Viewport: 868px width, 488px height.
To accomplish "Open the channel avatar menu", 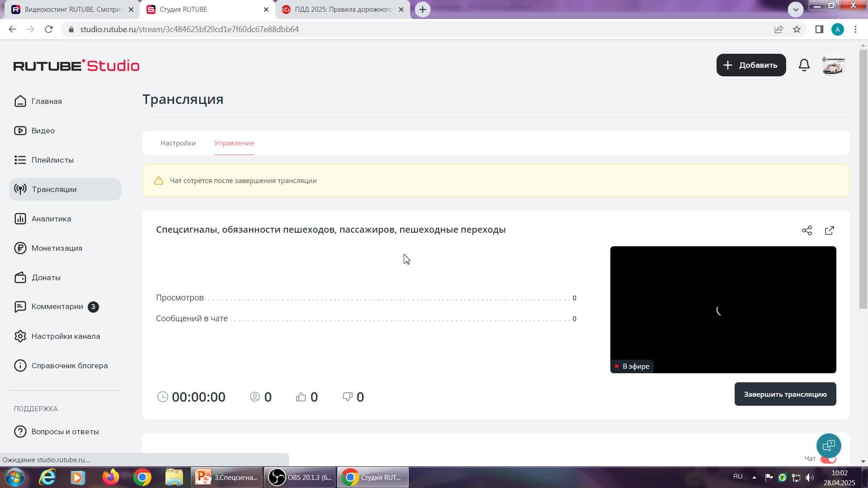I will [x=833, y=65].
